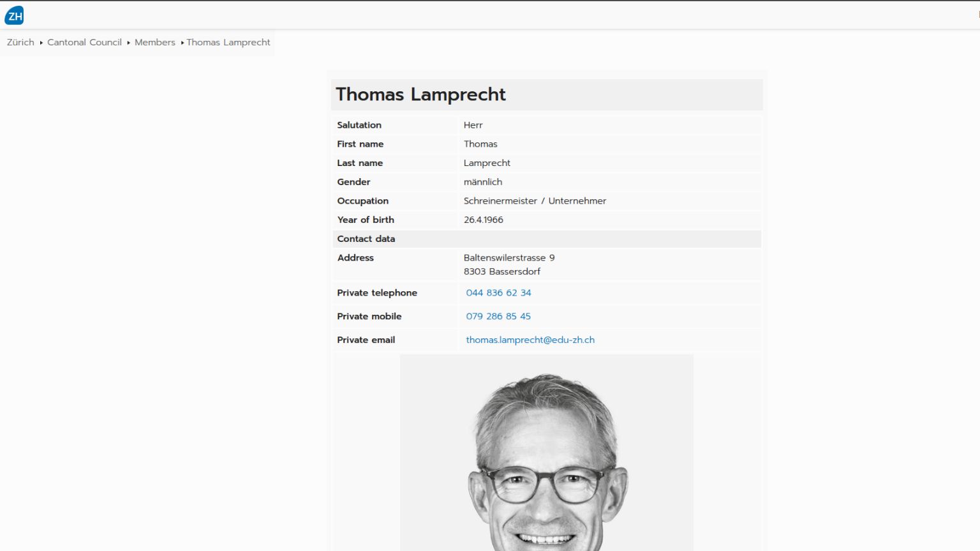Screen dimensions: 980x551
Task: Click the Private email label
Action: (x=366, y=340)
